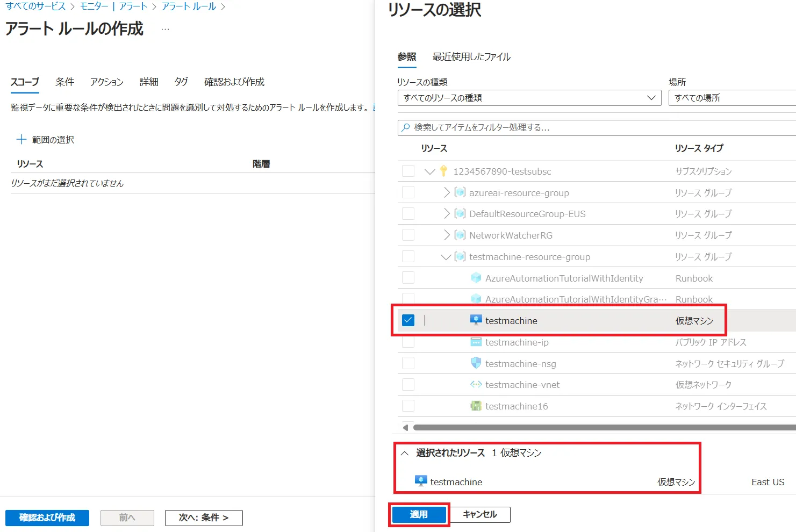Screen dimensions: 796x532
Task: Open the 最近使用したファイル tab
Action: (x=471, y=57)
